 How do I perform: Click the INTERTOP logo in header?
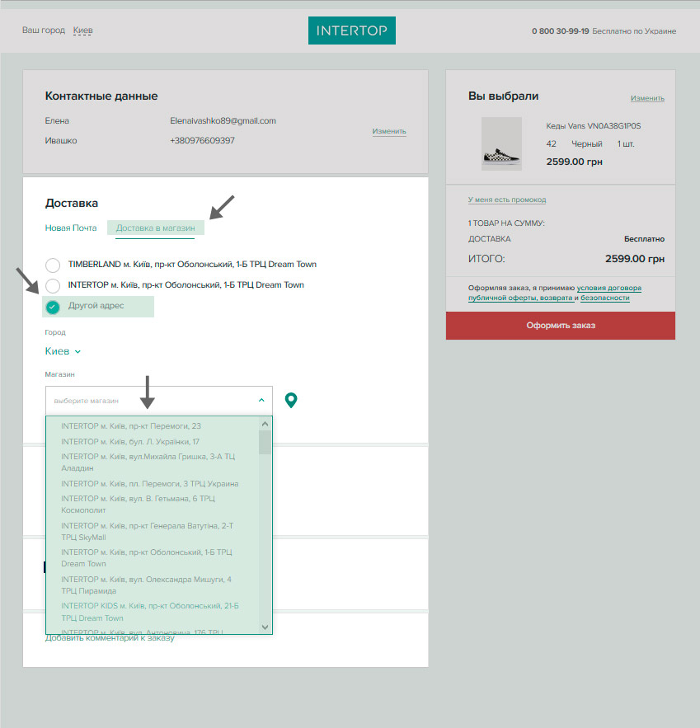[351, 31]
